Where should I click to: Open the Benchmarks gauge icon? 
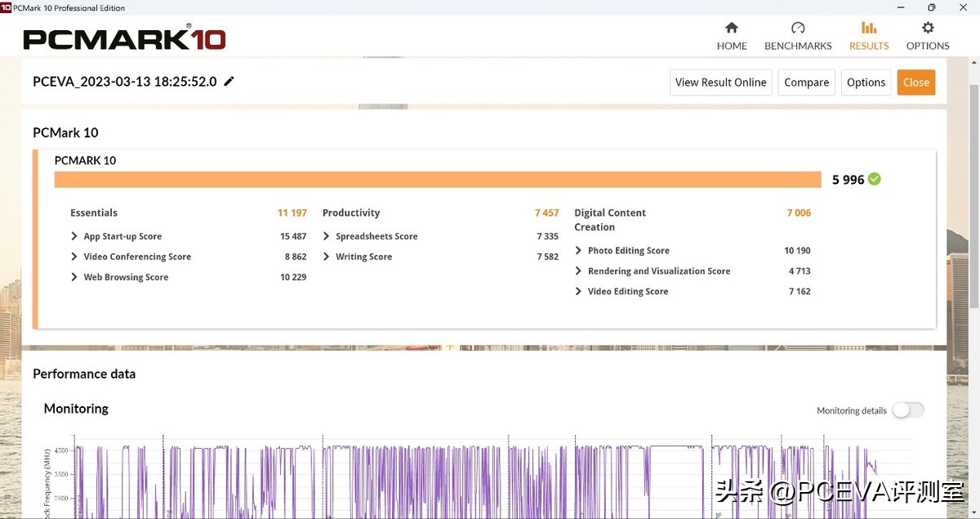click(798, 29)
